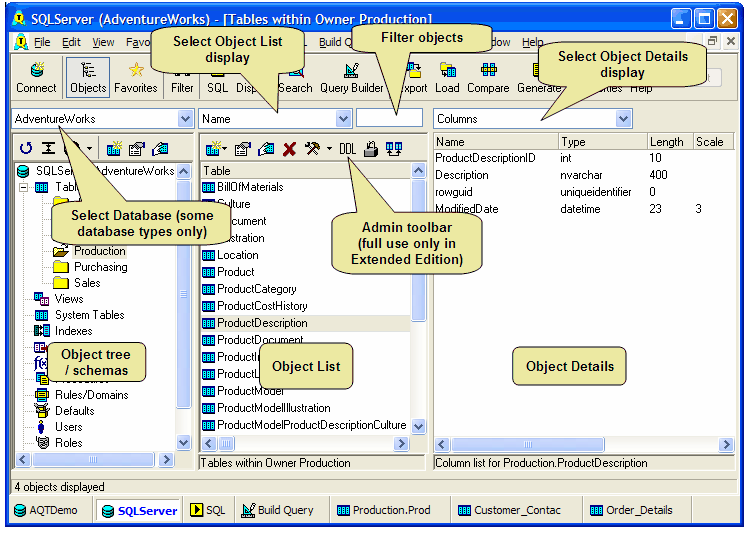The width and height of the screenshot is (749, 533).
Task: Select Indexes in the object tree
Action: tap(74, 331)
